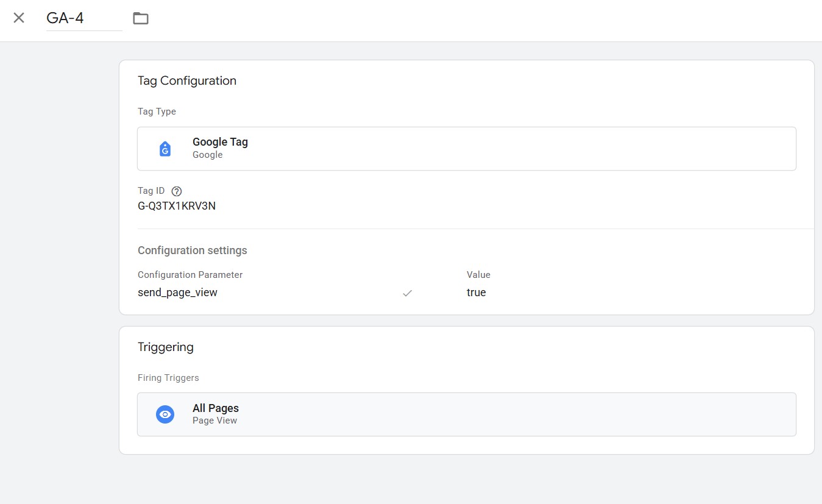Click the Value column header

[478, 275]
